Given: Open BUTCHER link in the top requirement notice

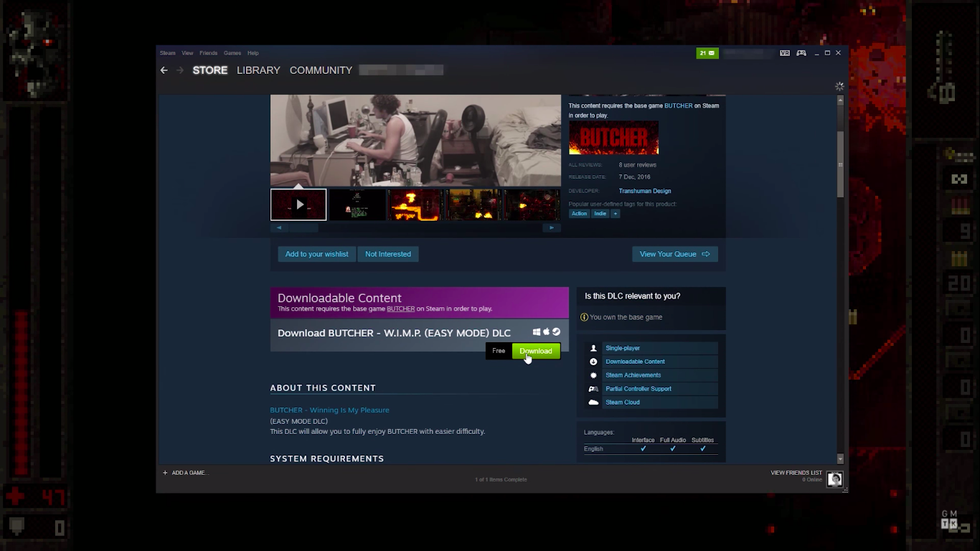Looking at the screenshot, I should click(679, 105).
